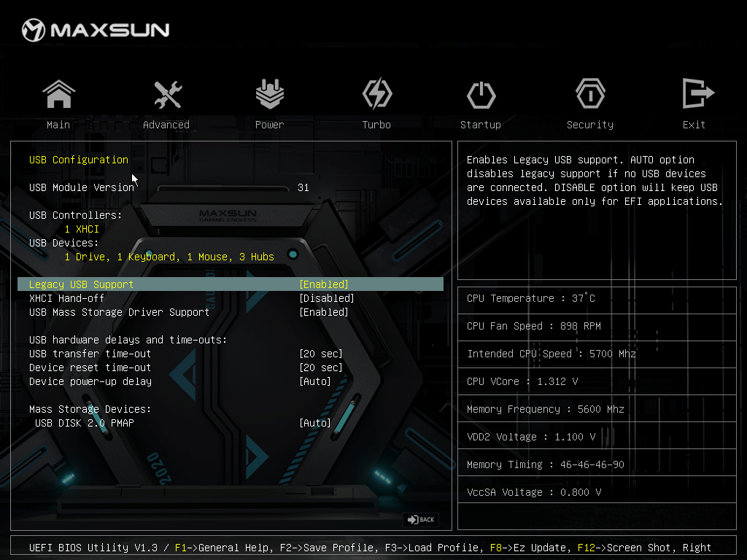Screen dimensions: 747x560
Task: Toggle Legacy USB Support [Enabled] value
Action: (324, 284)
